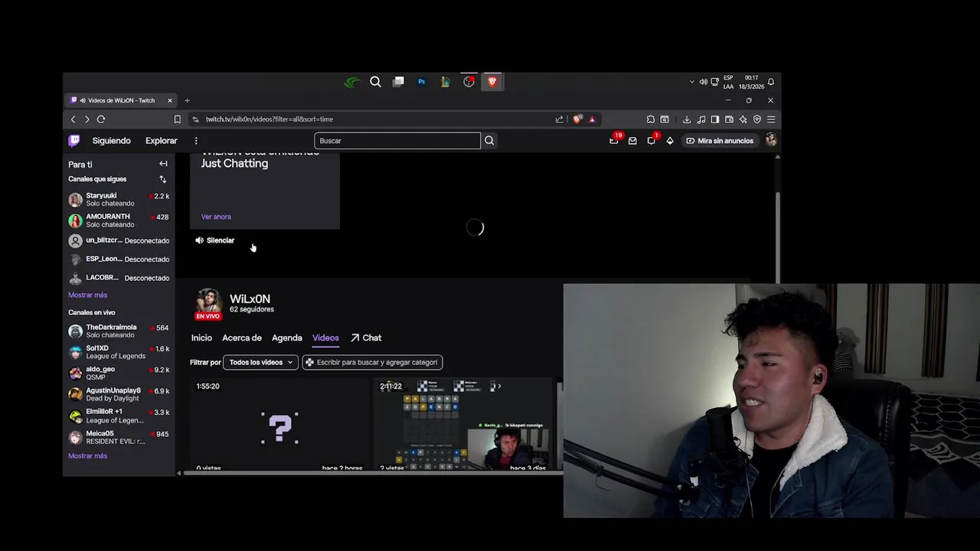Click the browser back arrow
Screen dimensions: 980x551
pos(73,119)
